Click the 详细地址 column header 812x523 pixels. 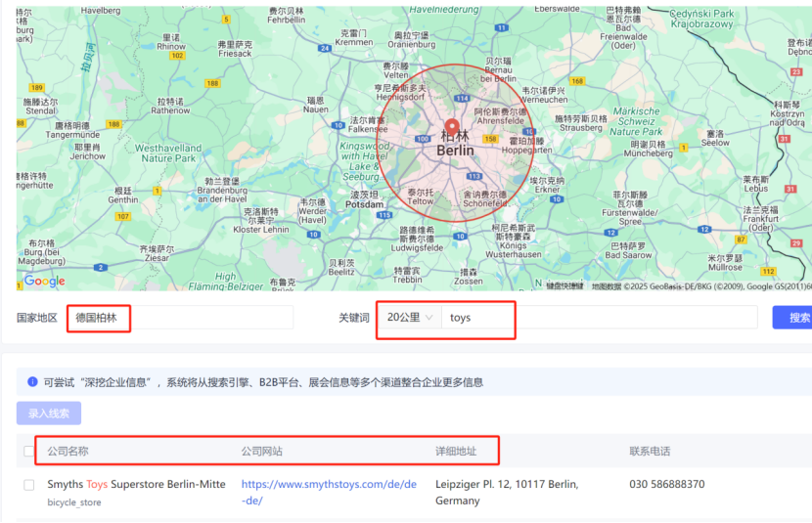[x=456, y=451]
